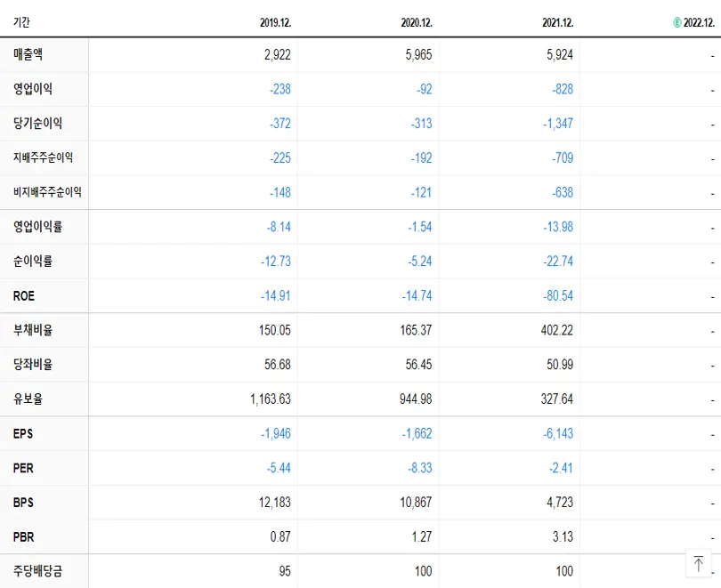Click the BPS value 12,183

(274, 503)
